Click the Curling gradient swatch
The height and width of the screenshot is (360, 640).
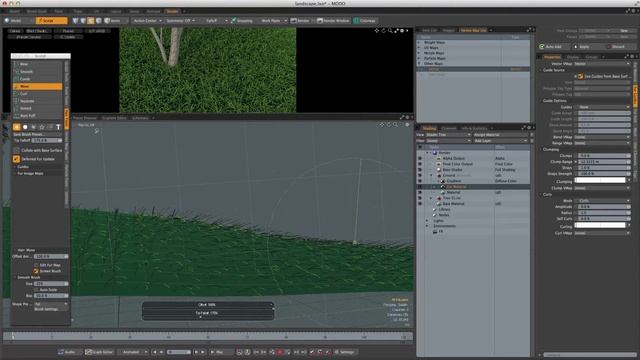point(600,225)
